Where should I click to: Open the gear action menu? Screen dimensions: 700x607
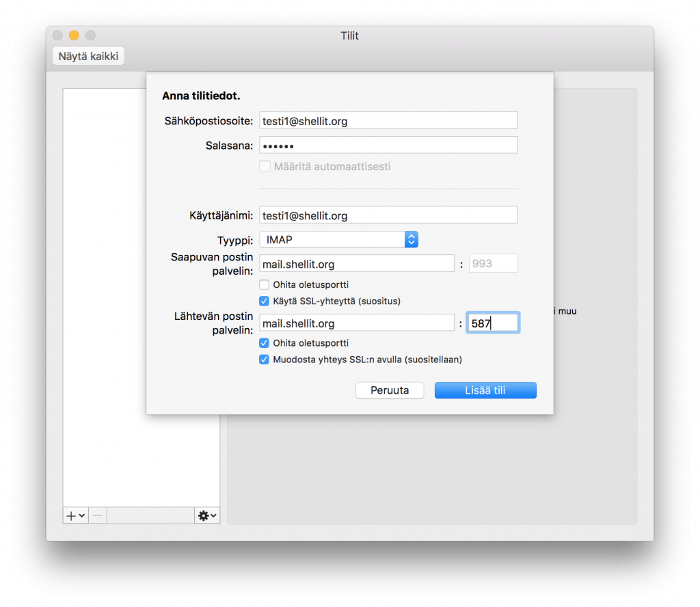tap(203, 515)
